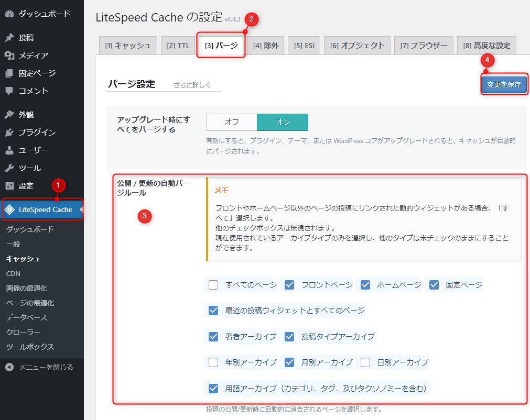Open the 一般 submenu item
Image resolution: width=530 pixels, height=420 pixels.
[13, 244]
